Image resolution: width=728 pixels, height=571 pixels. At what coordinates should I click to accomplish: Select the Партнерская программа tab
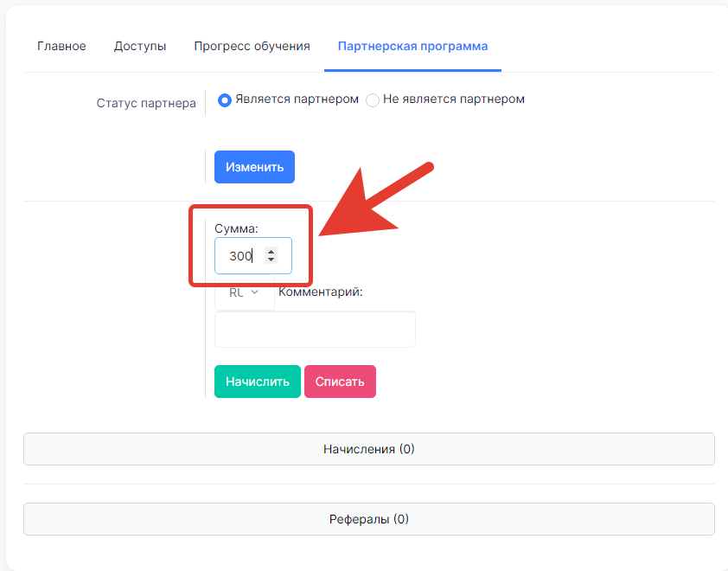[x=412, y=46]
